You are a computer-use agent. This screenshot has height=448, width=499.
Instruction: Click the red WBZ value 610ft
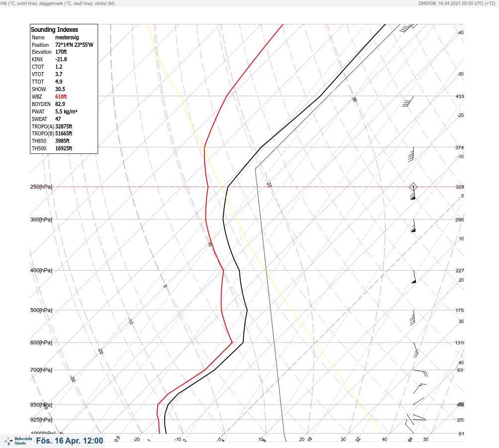point(61,97)
